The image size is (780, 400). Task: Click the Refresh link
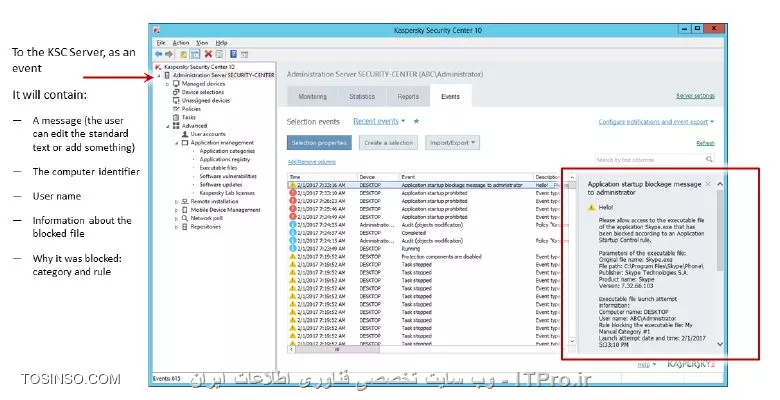[x=705, y=143]
